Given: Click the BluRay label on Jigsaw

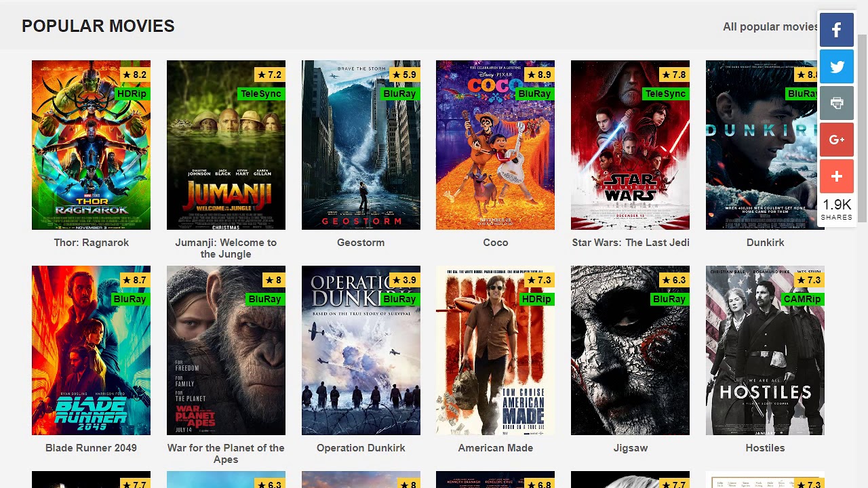Looking at the screenshot, I should click(669, 299).
